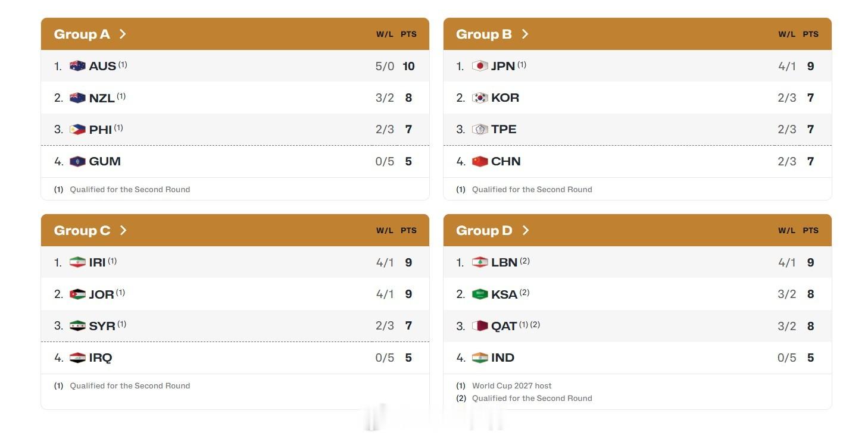Click the Australia flag icon
Viewport: 868px width, 439px height.
tap(77, 66)
